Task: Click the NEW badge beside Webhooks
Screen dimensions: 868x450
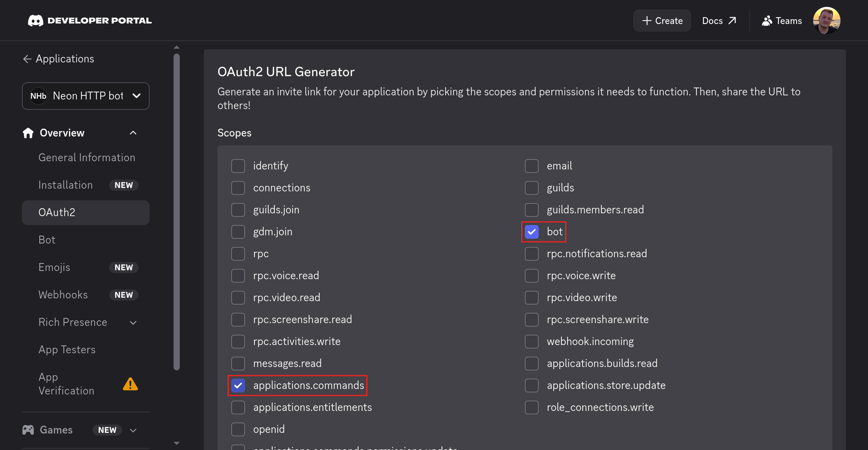Action: 124,295
